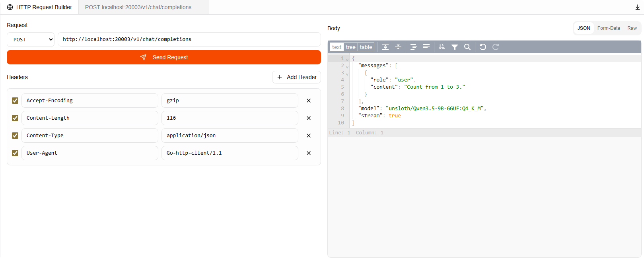Click line number 10 in the gutter
The image size is (644, 260).
pos(341,123)
